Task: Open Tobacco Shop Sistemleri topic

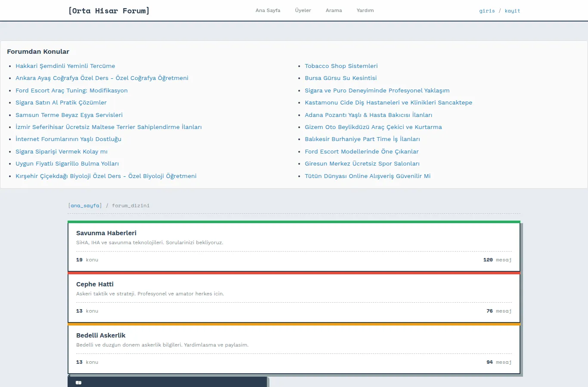Action: (341, 66)
